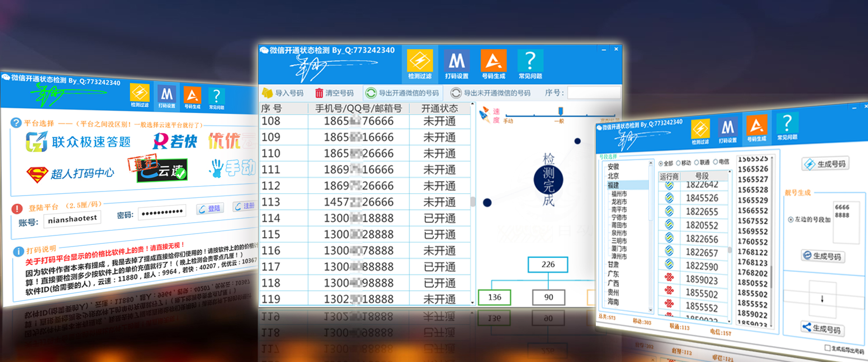Choose 手动 manual captcha option
Viewport: 868px width, 362px height.
[x=233, y=168]
